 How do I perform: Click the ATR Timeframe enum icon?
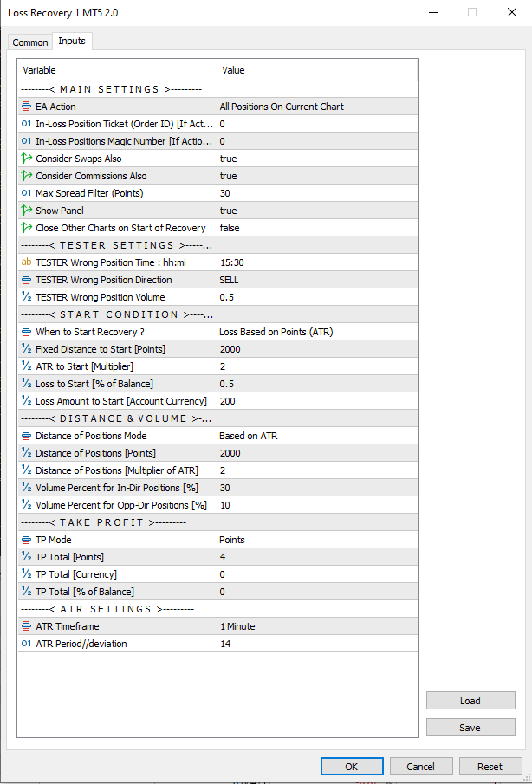[x=27, y=626]
